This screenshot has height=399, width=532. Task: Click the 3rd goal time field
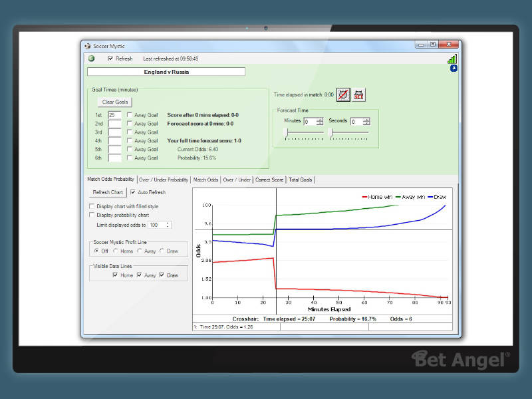114,132
